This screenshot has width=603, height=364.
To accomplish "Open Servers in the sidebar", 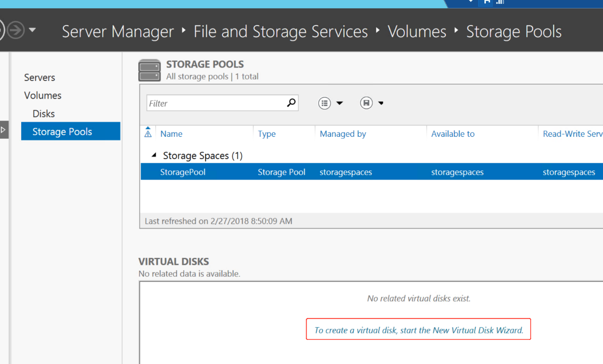I will pos(40,78).
